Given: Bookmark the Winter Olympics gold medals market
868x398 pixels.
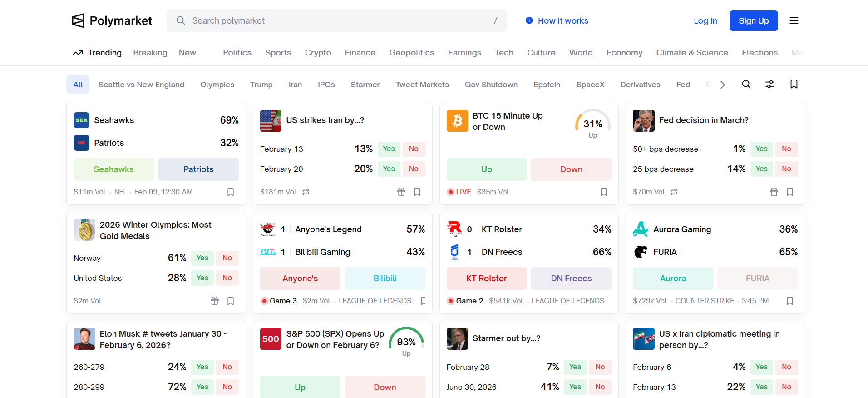Looking at the screenshot, I should click(x=231, y=301).
